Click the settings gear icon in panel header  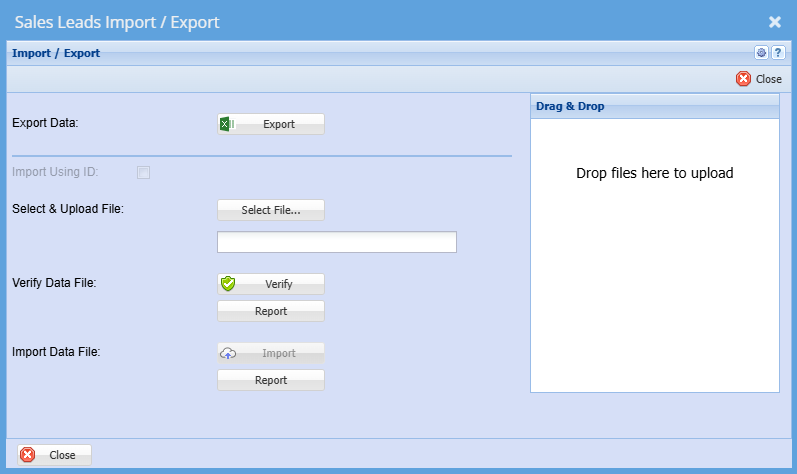[761, 52]
